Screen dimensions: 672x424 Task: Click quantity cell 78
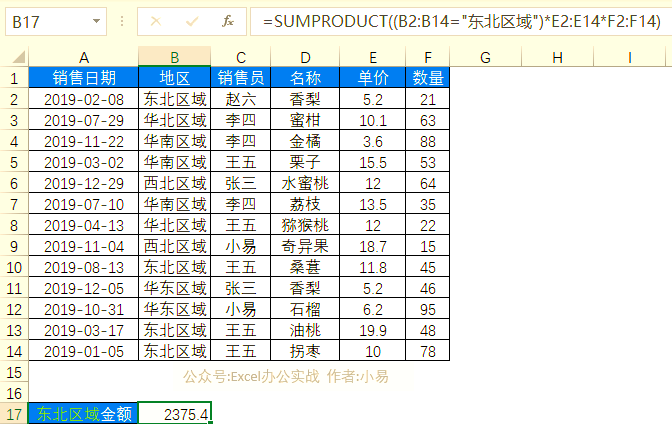pyautogui.click(x=428, y=351)
